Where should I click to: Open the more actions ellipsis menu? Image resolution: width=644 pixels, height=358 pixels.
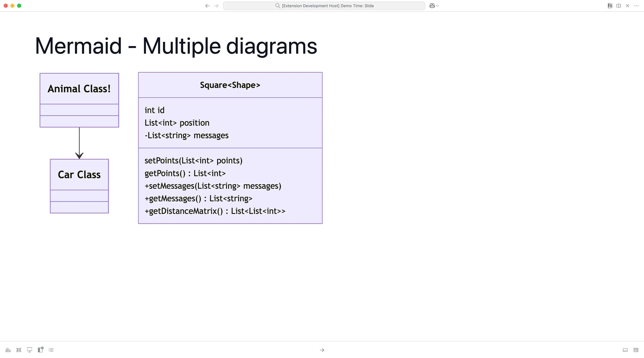636,6
